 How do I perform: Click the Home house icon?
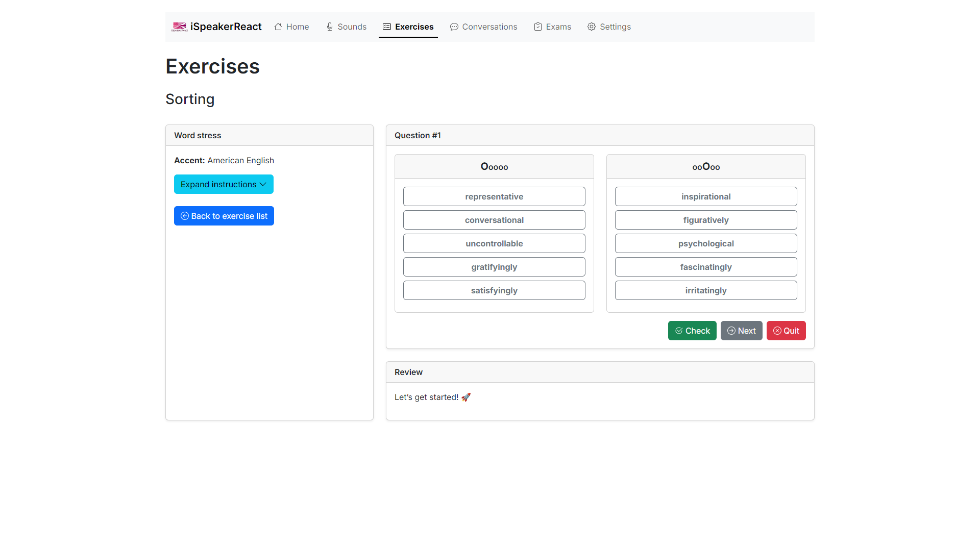[x=278, y=27]
